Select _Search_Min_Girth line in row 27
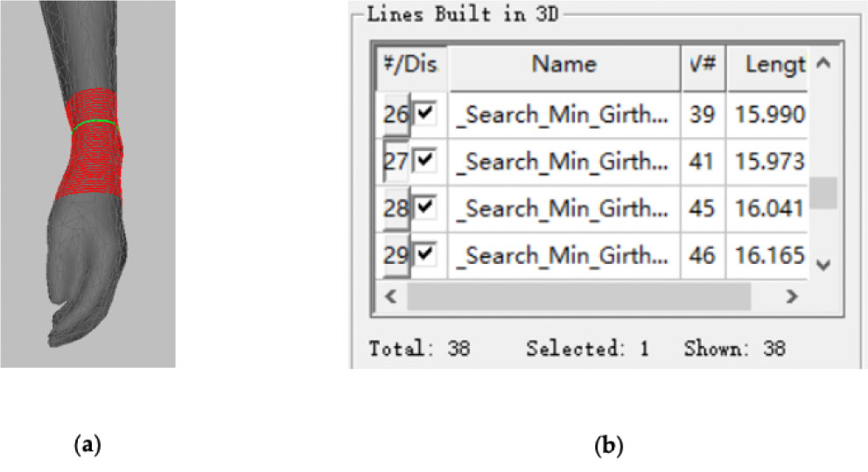The width and height of the screenshot is (868, 472). click(564, 161)
